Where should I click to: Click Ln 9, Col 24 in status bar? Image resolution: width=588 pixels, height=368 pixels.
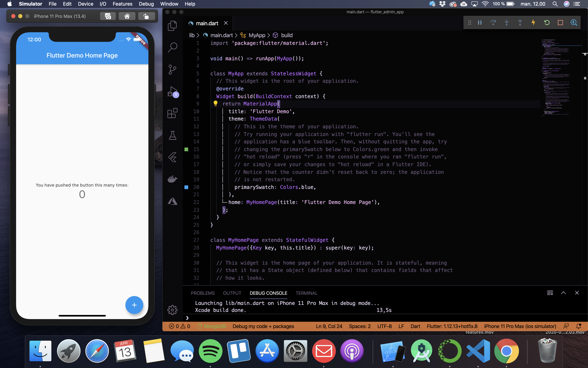[x=329, y=326]
